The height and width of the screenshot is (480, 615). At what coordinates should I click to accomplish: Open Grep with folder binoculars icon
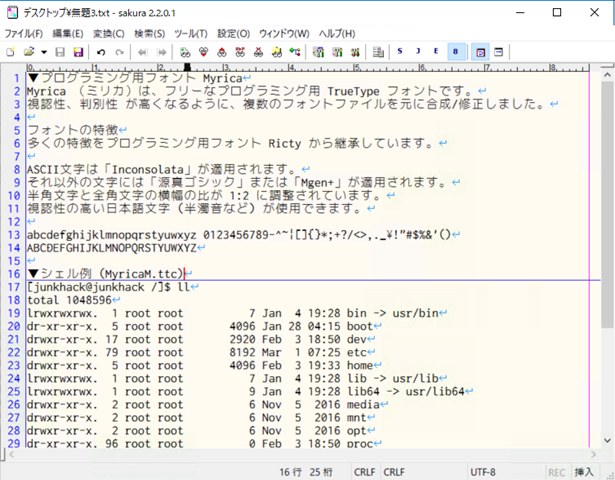[277, 52]
